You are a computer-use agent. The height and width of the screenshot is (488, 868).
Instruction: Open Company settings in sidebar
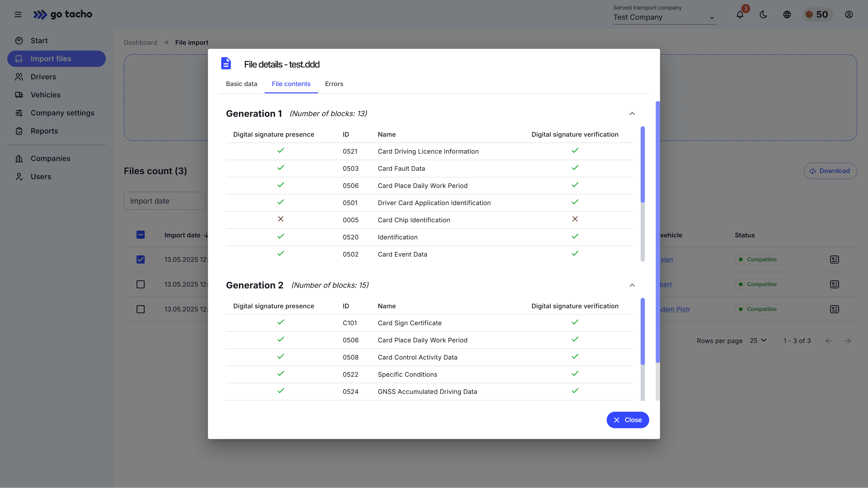click(56, 113)
